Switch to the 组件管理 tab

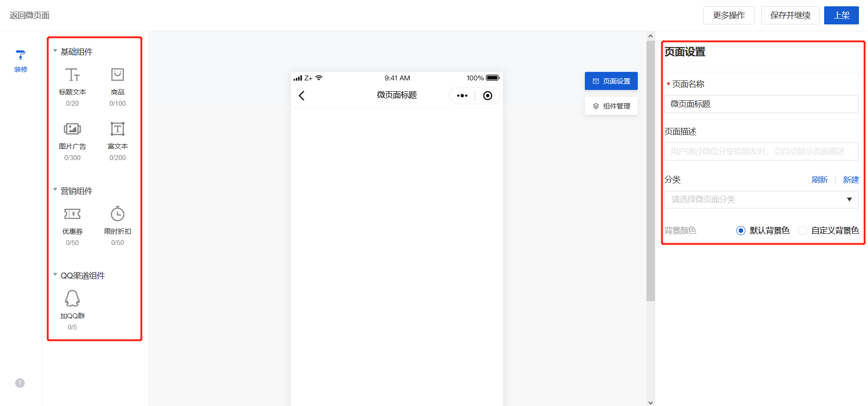point(611,106)
